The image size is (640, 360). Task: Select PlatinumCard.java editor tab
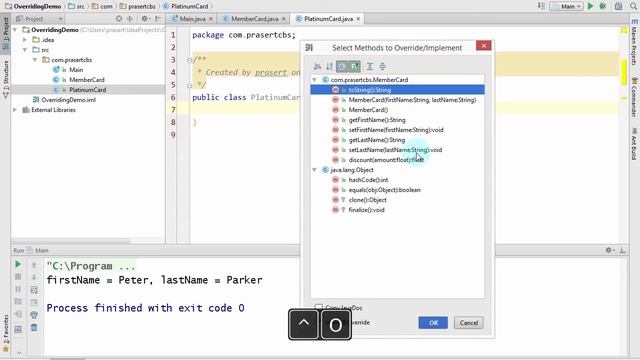pos(328,19)
